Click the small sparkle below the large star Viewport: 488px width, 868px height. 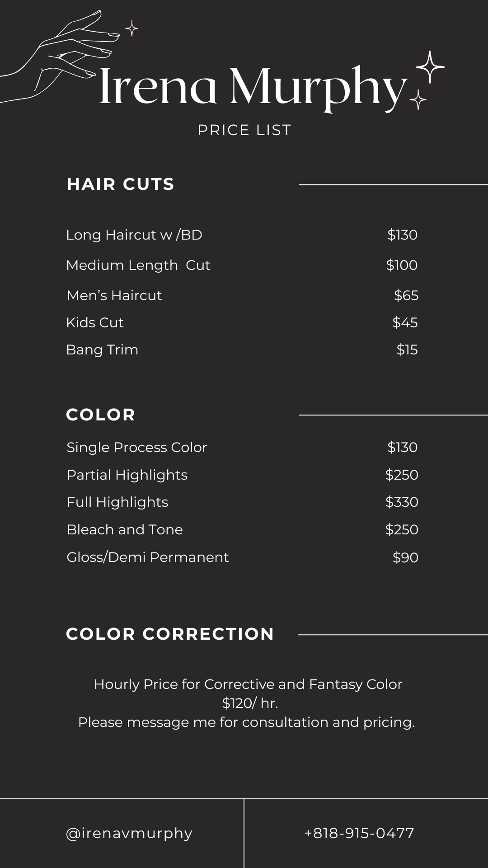[x=418, y=99]
